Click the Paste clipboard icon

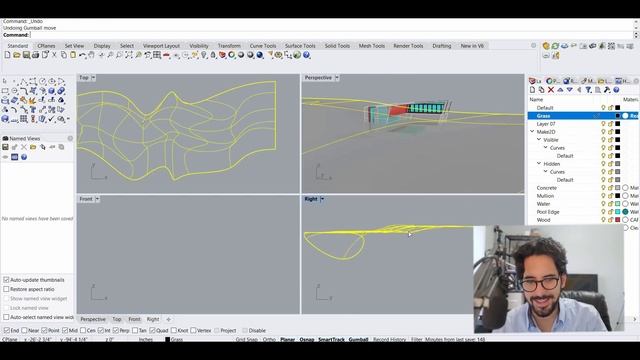[73, 55]
